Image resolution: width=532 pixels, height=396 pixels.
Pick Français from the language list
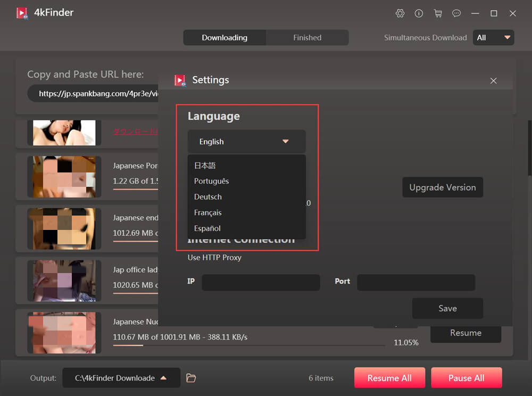(x=208, y=212)
